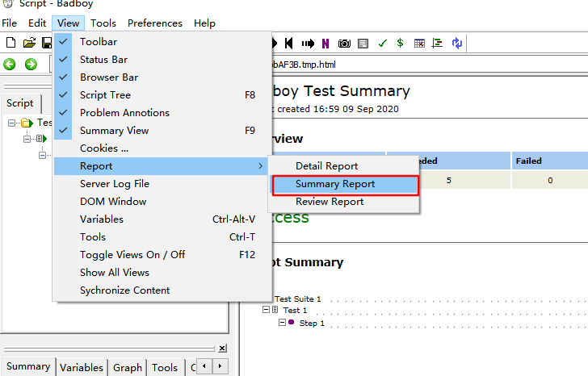588x376 pixels.
Task: Click the blue refresh arrows icon
Action: tap(457, 43)
